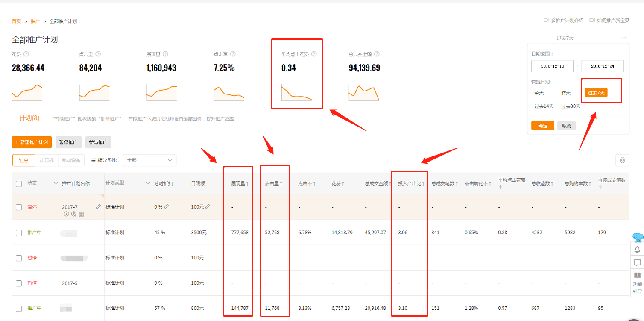Sort table by 花费 column

[338, 183]
